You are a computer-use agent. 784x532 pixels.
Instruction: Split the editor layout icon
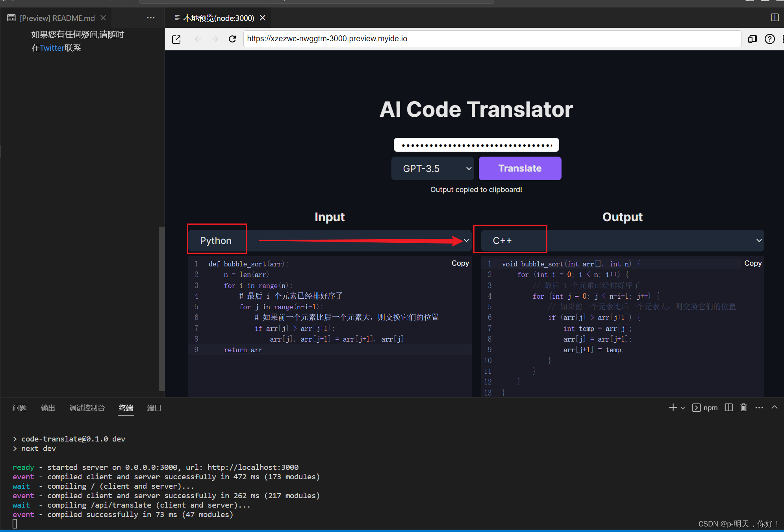[x=775, y=18]
